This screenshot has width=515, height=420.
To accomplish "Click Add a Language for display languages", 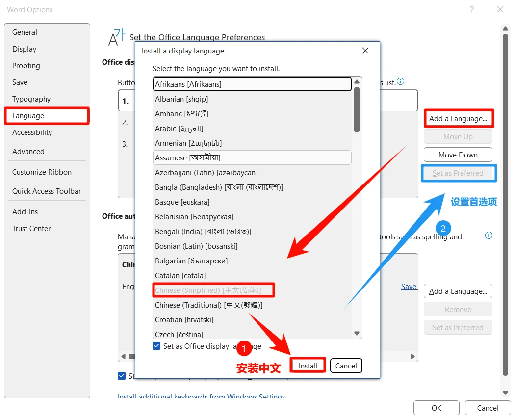I will click(x=458, y=119).
